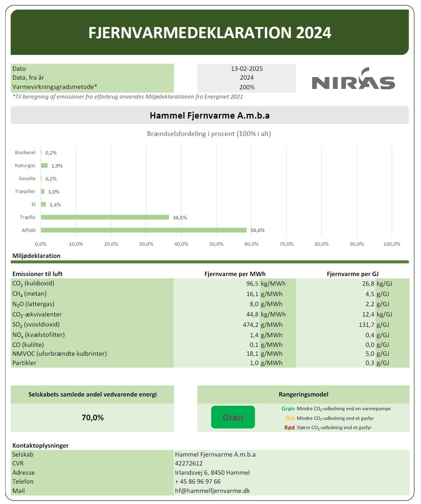The width and height of the screenshot is (421, 504).
Task: Click the NIRAS logo
Action: point(353,79)
